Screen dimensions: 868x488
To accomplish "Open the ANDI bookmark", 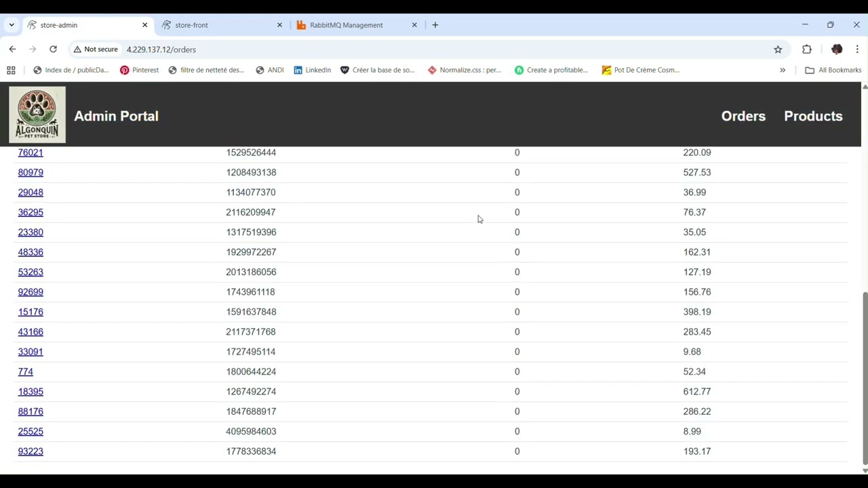I will tap(270, 70).
